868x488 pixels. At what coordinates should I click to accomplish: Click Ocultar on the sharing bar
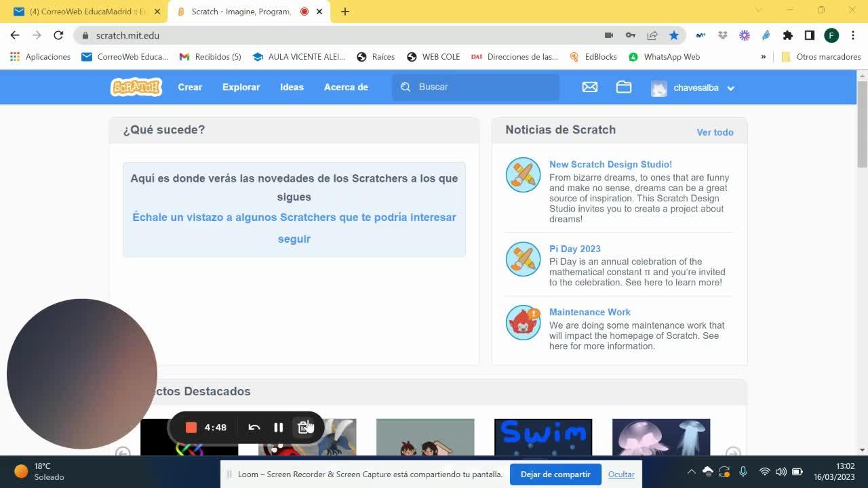(621, 474)
